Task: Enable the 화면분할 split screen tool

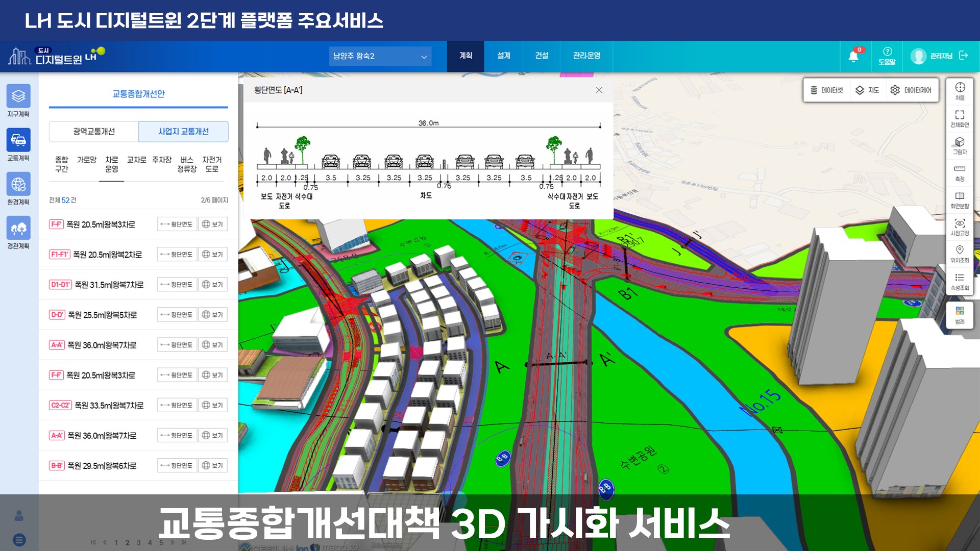Action: tap(960, 200)
